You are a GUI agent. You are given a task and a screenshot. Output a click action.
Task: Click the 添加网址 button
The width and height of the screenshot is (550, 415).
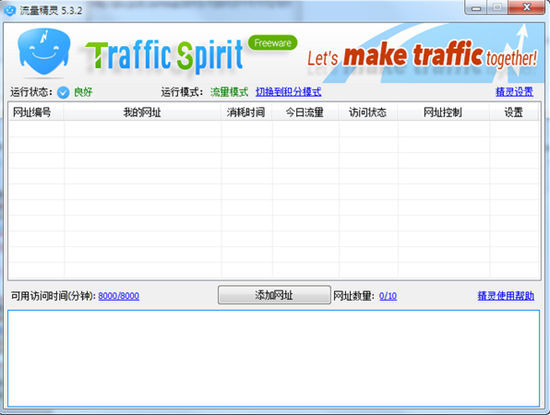click(274, 295)
